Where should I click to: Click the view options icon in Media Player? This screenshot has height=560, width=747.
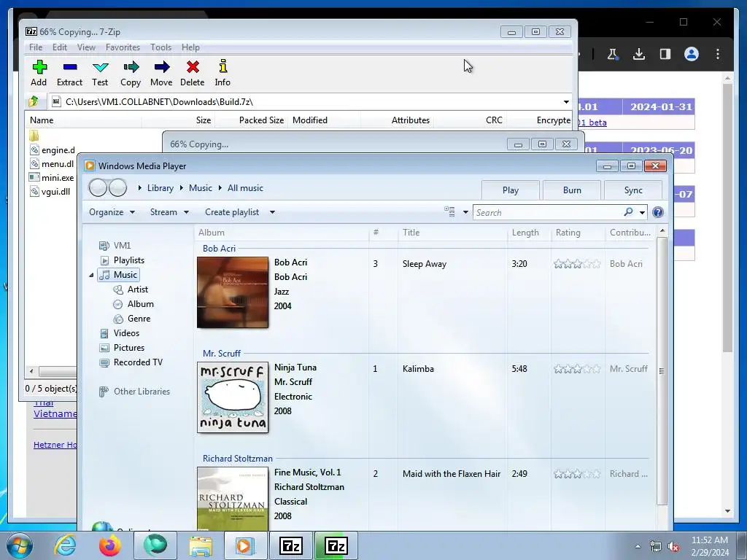coord(449,212)
